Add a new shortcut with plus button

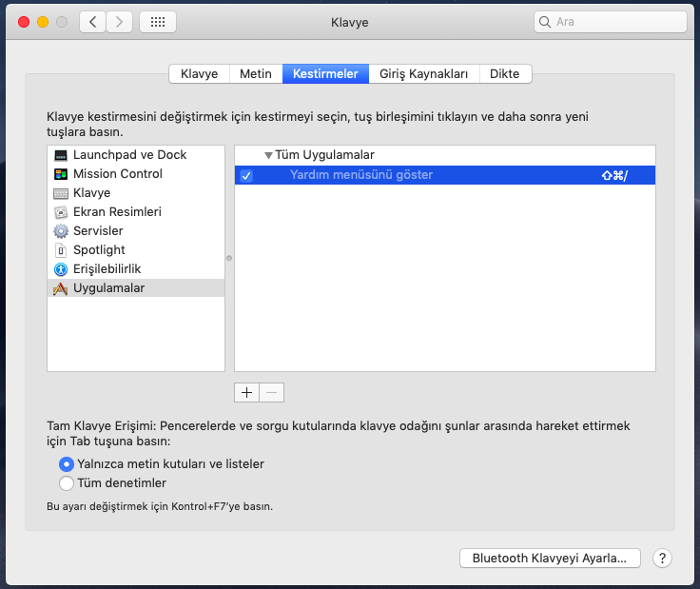(246, 392)
